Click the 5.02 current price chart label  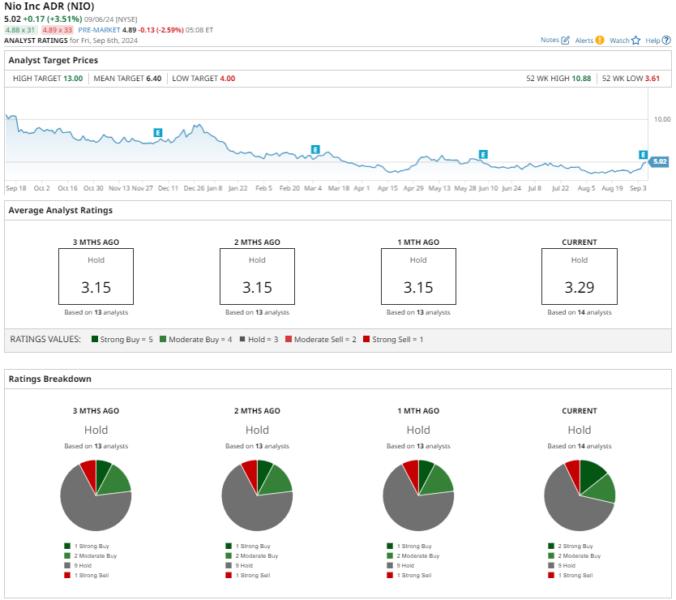click(659, 161)
